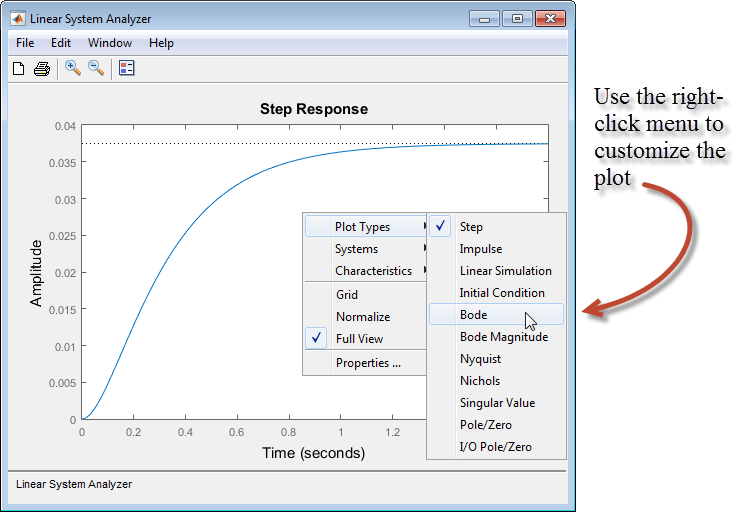Choose Pole/Zero plot type
This screenshot has width=744, height=512.
[x=496, y=425]
